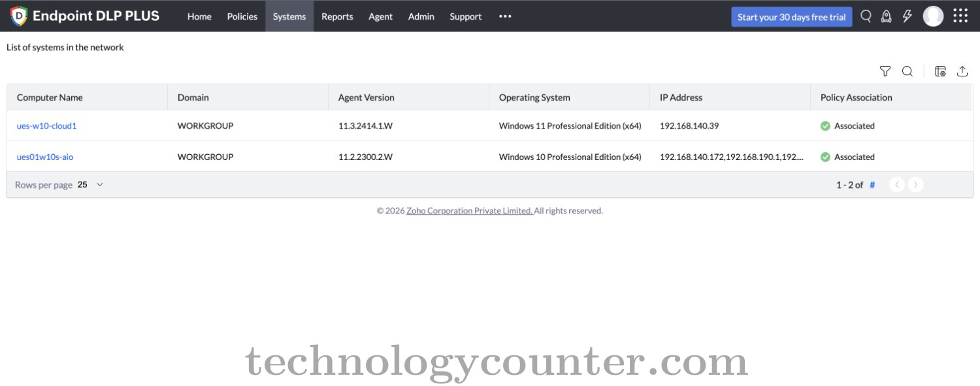980x386 pixels.
Task: Select the Systems tab
Action: pyautogui.click(x=289, y=16)
